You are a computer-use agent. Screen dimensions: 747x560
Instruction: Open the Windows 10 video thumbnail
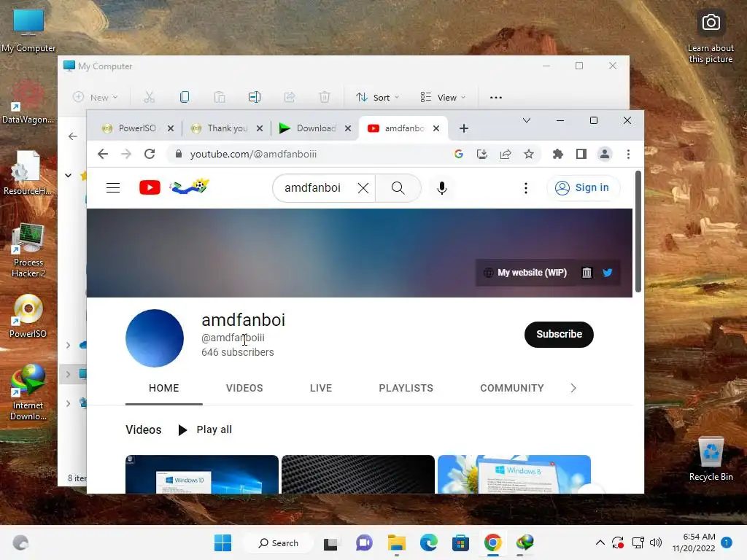pos(201,474)
